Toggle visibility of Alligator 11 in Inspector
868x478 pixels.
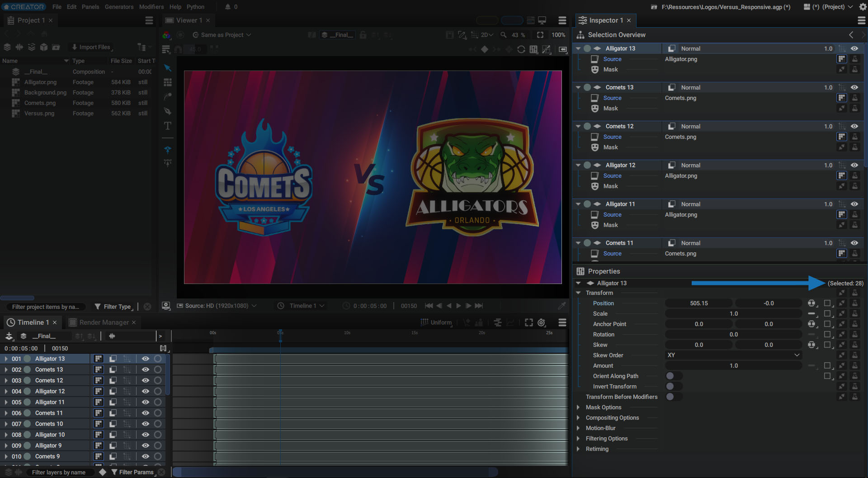(x=854, y=204)
